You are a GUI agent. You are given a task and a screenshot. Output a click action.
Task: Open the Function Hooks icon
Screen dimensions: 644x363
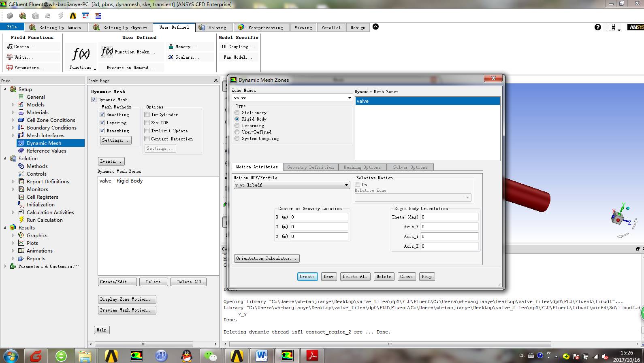[x=107, y=51]
